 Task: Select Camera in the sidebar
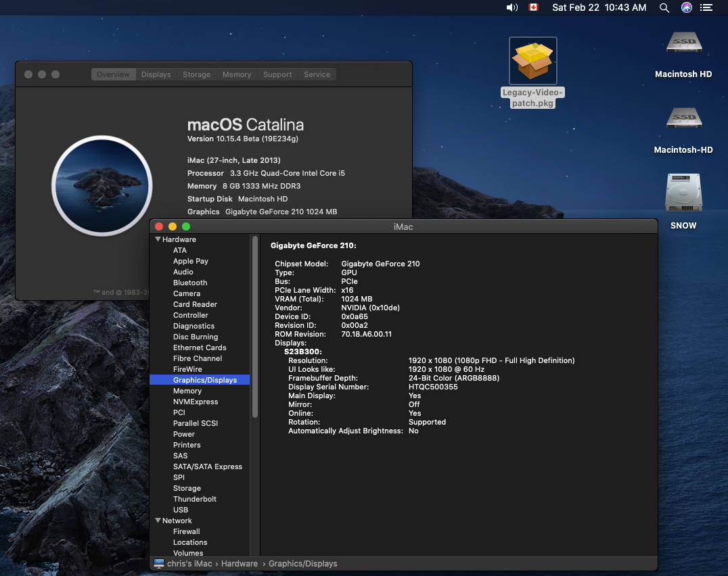point(187,293)
